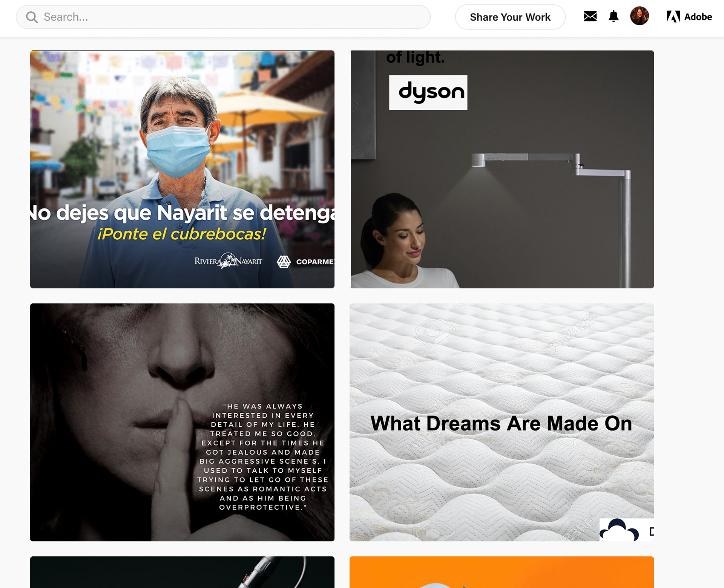
Task: Click the magnifying glass search icon
Action: coord(32,17)
